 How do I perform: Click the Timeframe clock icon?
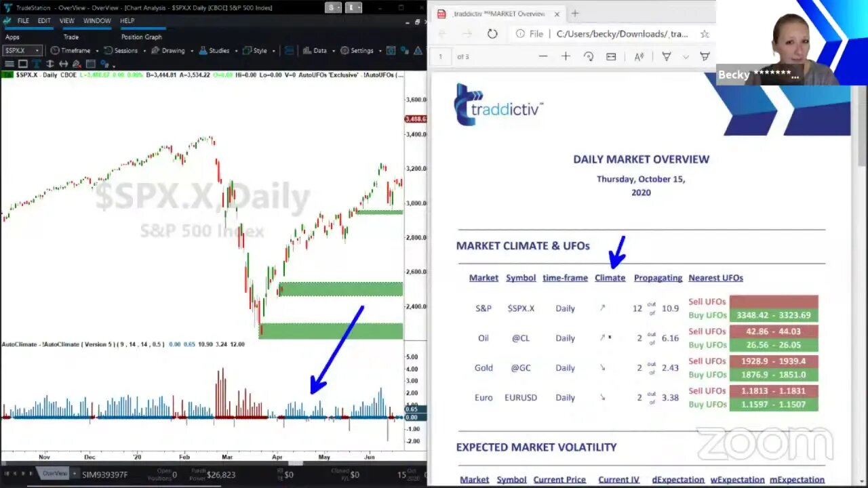54,51
